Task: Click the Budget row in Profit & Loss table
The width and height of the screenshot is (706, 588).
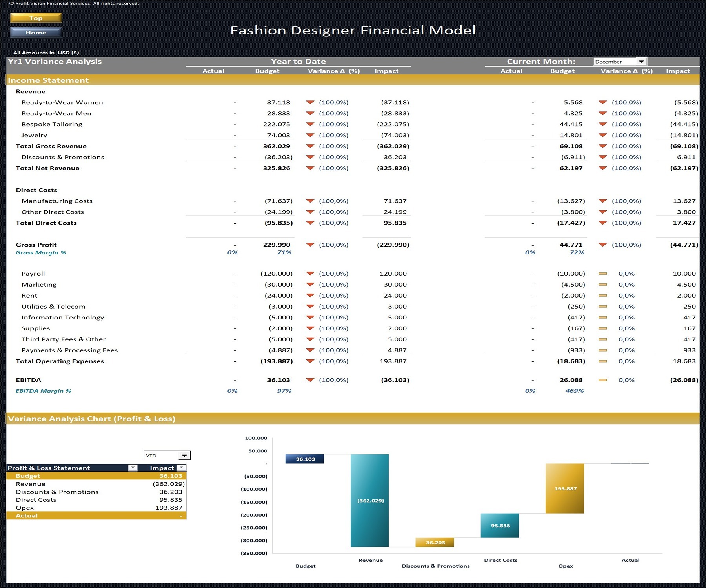Action: coord(96,476)
